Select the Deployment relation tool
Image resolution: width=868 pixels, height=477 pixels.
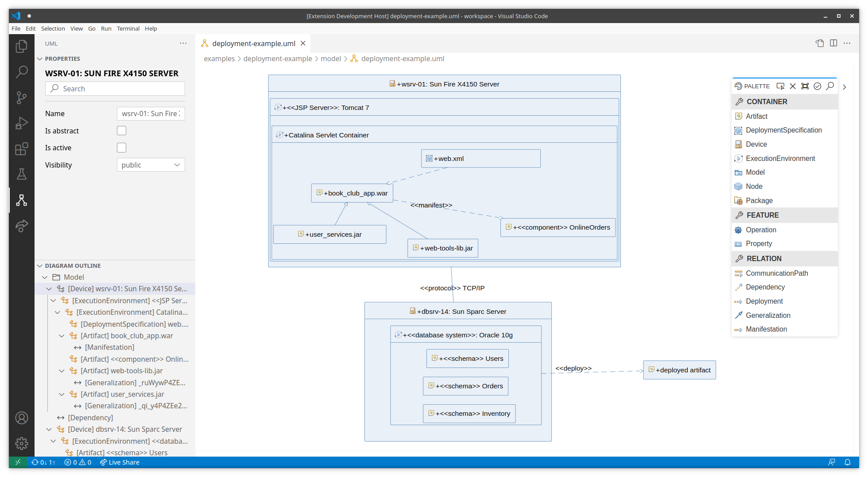[x=784, y=301]
